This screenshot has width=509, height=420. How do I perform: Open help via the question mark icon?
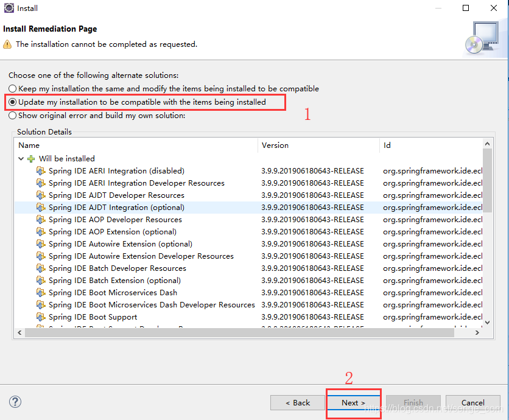(x=15, y=402)
